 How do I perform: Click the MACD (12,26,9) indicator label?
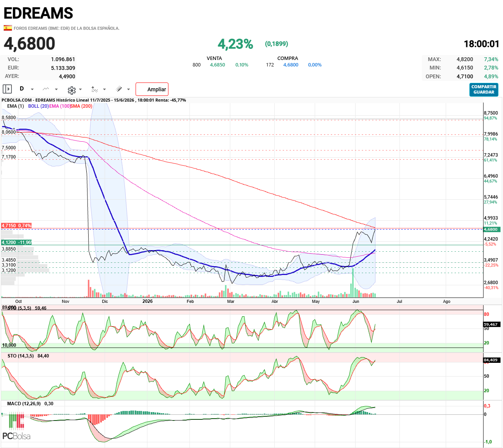point(24,404)
